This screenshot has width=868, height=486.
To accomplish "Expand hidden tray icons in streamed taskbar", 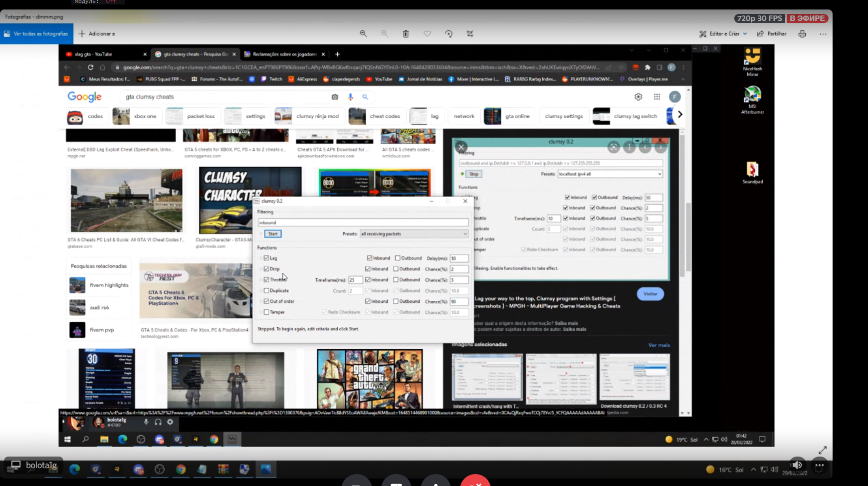I will (706, 440).
